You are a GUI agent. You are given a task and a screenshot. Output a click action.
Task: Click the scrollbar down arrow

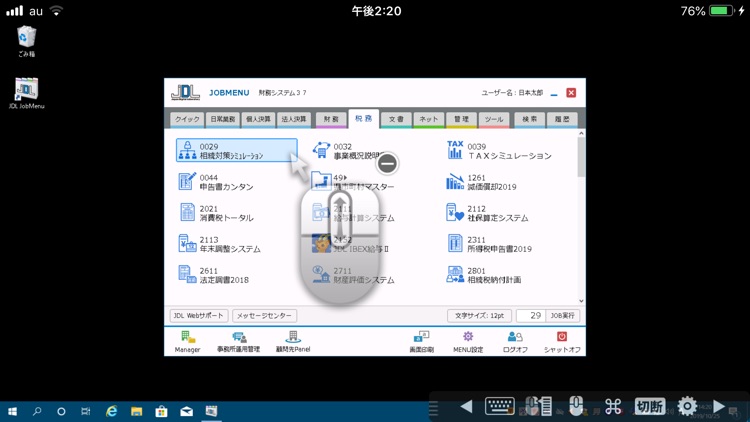[x=581, y=301]
